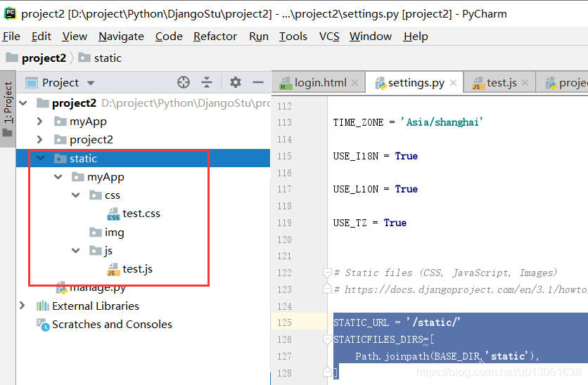The image size is (588, 385).
Task: Collapse the project2 root folder
Action: tap(23, 103)
